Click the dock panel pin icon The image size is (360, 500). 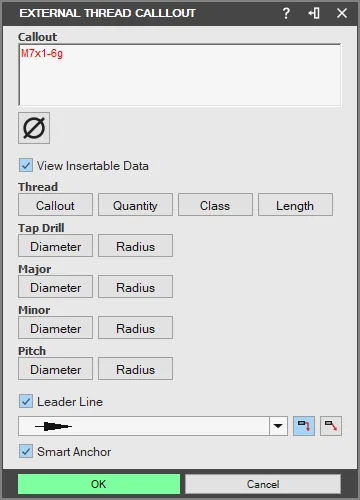[x=314, y=13]
